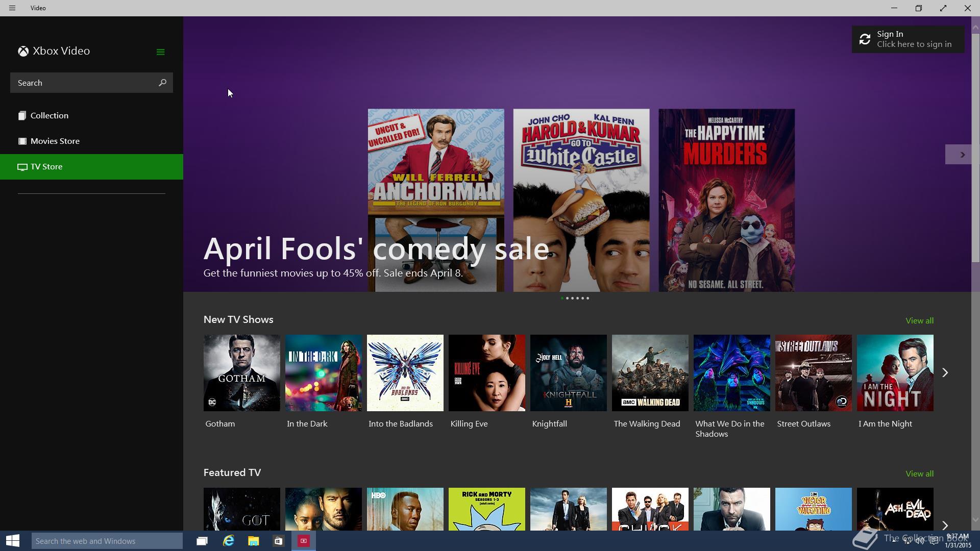
Task: Open the Windows Start button
Action: coord(13,541)
